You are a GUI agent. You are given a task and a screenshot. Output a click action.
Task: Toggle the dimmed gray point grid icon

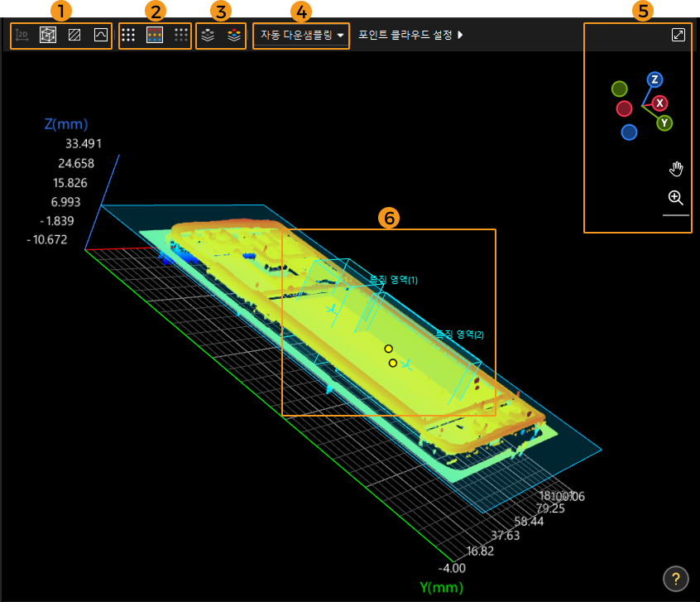tap(181, 36)
